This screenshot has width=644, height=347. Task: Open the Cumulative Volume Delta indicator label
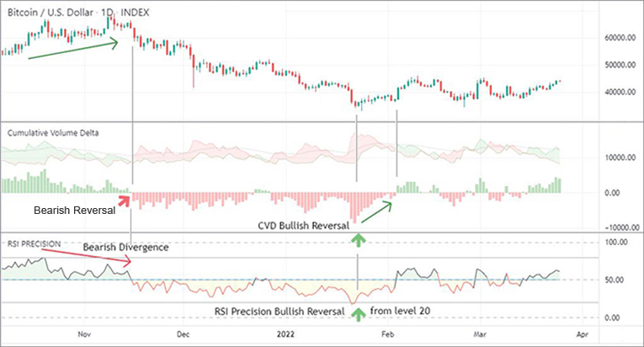tap(53, 133)
